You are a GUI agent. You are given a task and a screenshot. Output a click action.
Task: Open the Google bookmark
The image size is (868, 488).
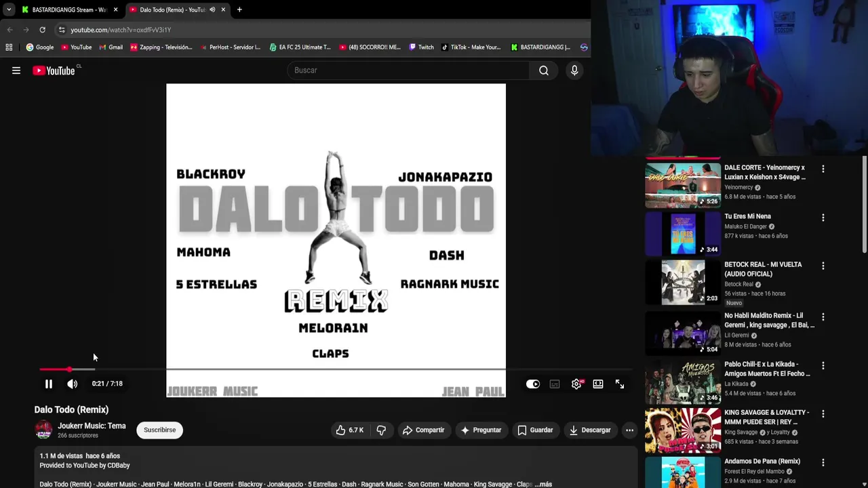tap(40, 47)
